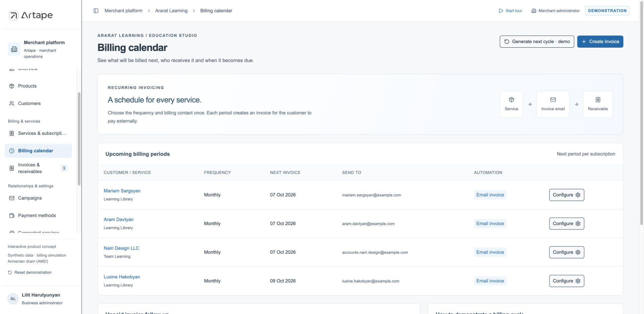Click the Customers people icon

click(12, 104)
